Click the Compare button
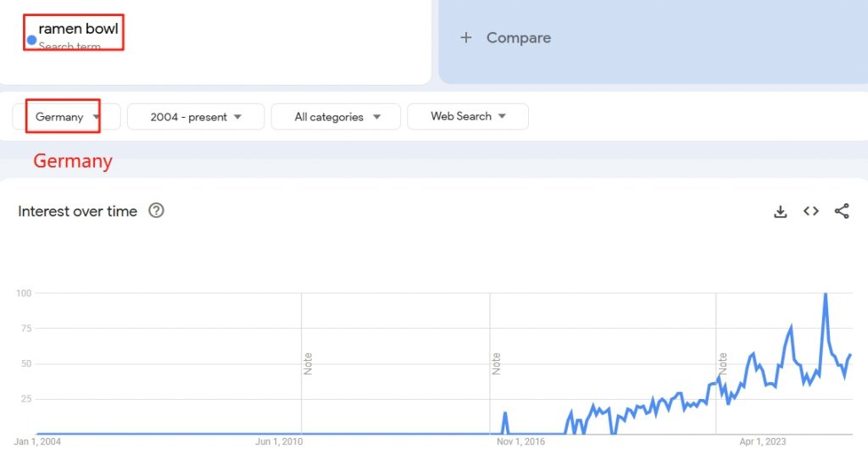This screenshot has height=454, width=868. [x=518, y=38]
